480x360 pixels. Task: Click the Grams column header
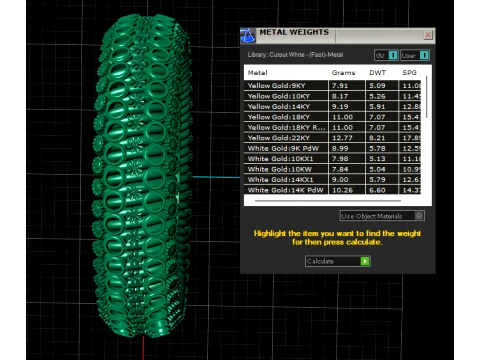[343, 73]
